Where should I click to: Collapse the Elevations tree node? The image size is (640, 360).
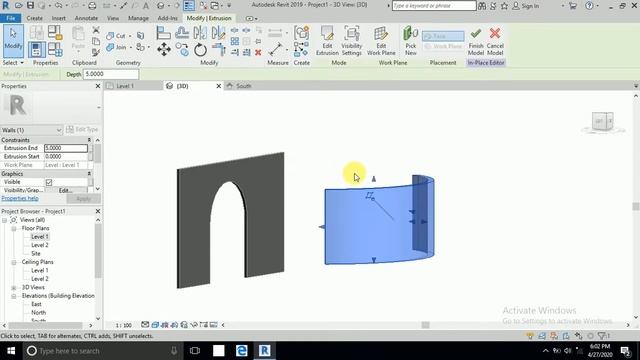tap(13, 296)
